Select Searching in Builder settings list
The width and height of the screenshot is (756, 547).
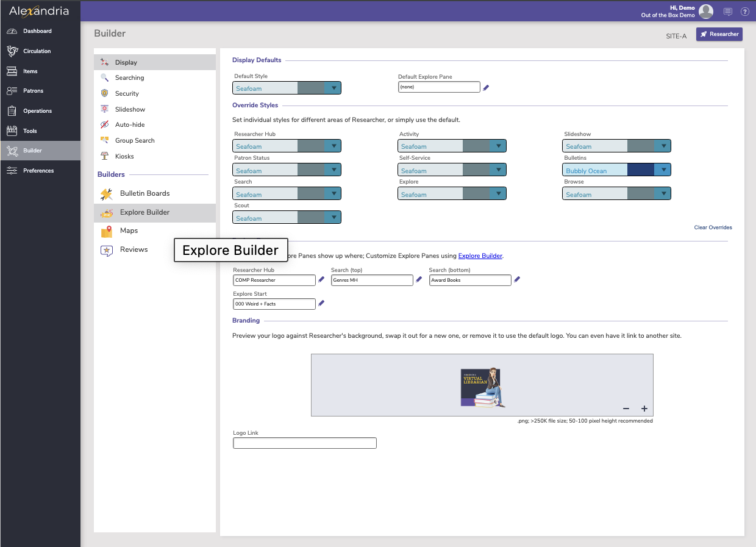pyautogui.click(x=155, y=78)
